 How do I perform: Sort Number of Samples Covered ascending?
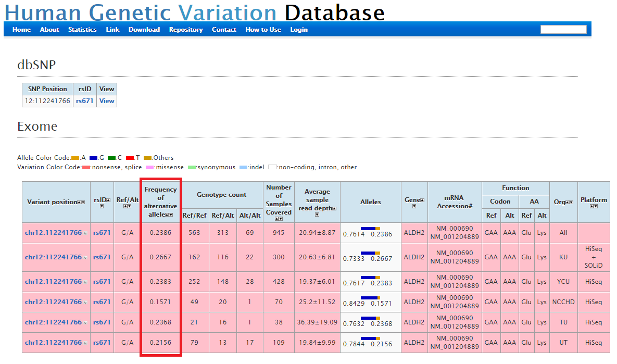276,219
